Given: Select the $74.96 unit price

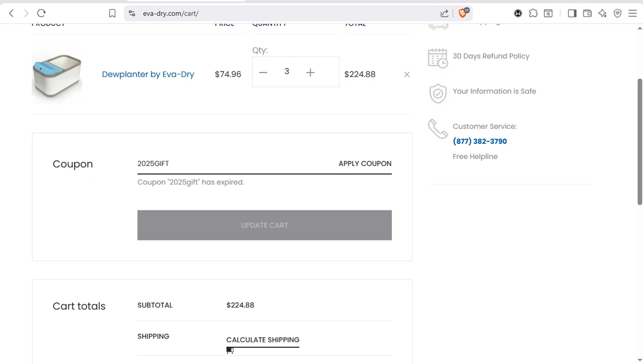Looking at the screenshot, I should [x=228, y=74].
